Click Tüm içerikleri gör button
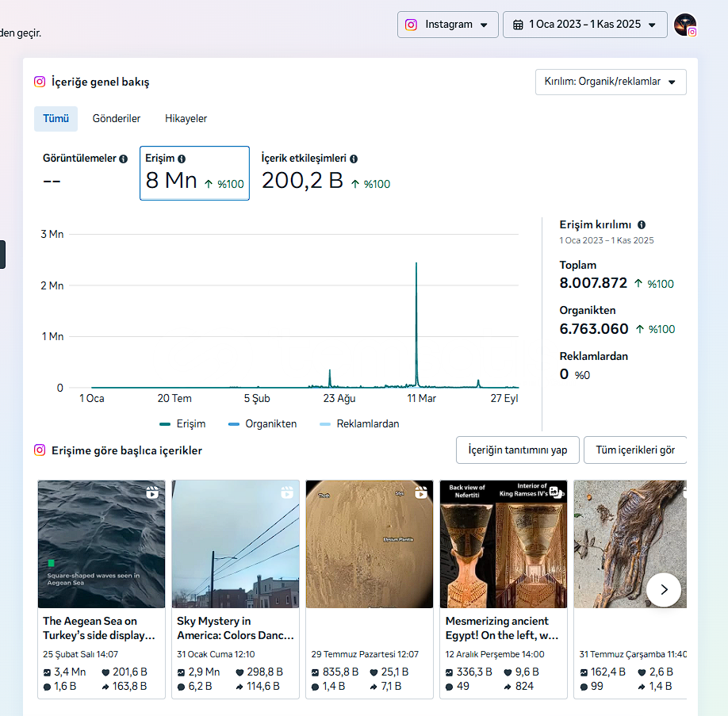The height and width of the screenshot is (716, 728). 635,450
